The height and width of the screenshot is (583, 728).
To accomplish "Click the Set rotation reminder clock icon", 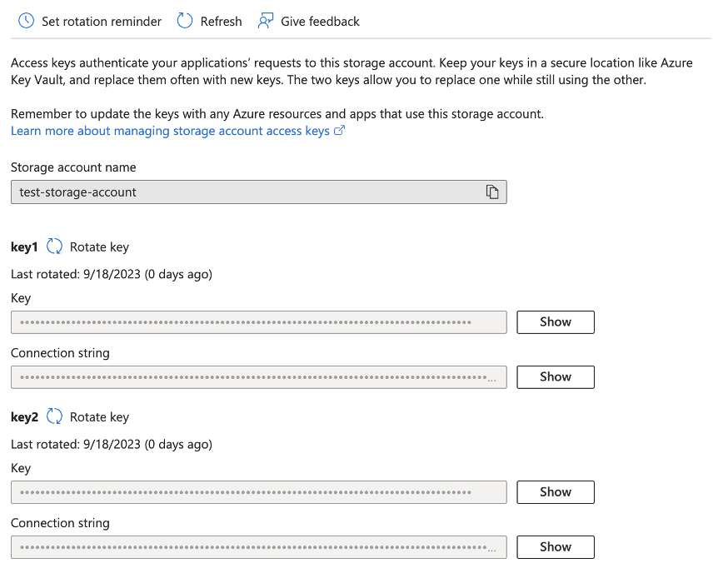I will 24,20.
